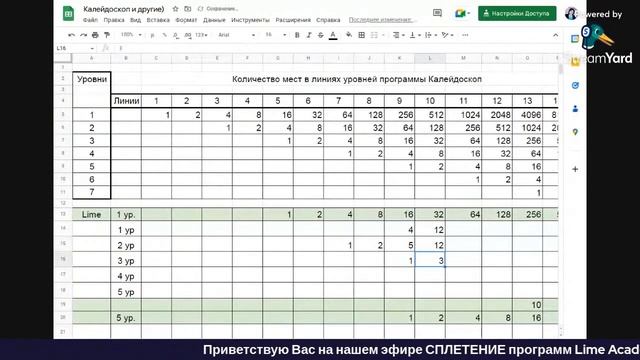Open the Правка menu
640x360 pixels.
coord(114,20)
